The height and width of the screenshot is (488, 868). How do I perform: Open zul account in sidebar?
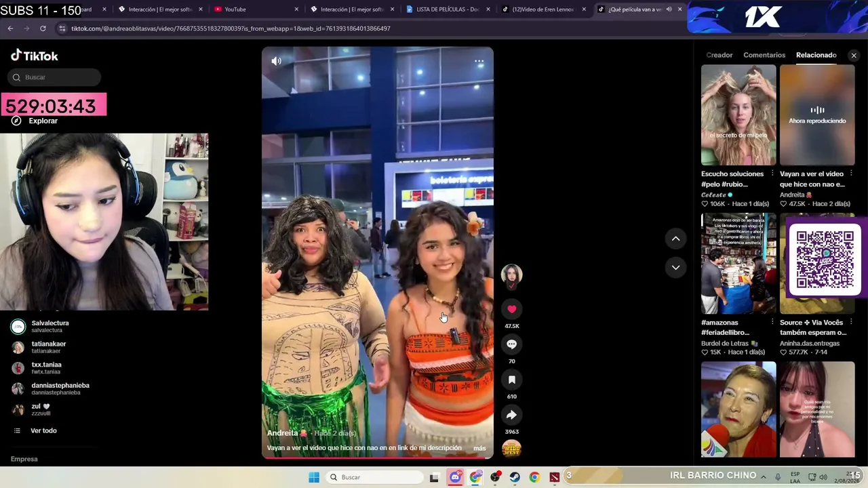pos(41,409)
